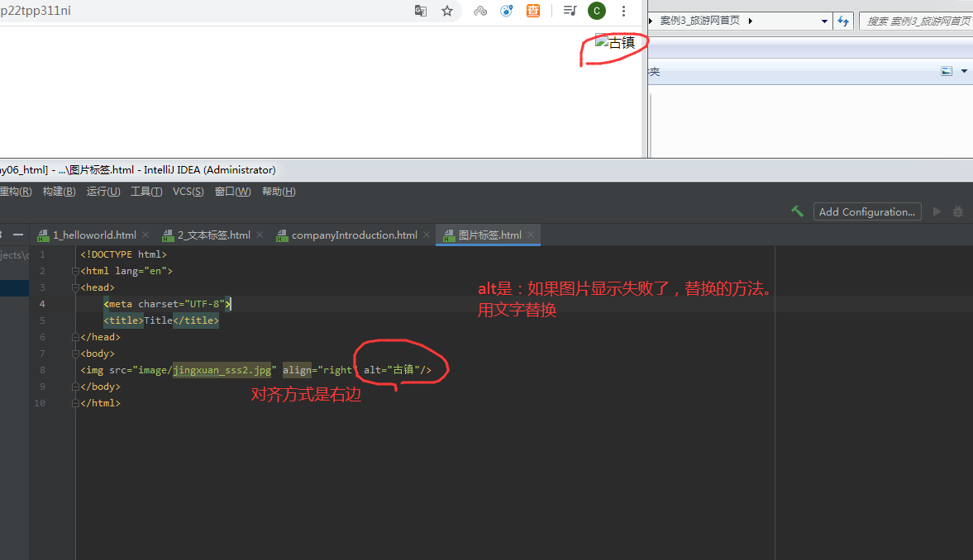Close the 2_文本标签.html tab
The width and height of the screenshot is (973, 560).
pos(260,235)
